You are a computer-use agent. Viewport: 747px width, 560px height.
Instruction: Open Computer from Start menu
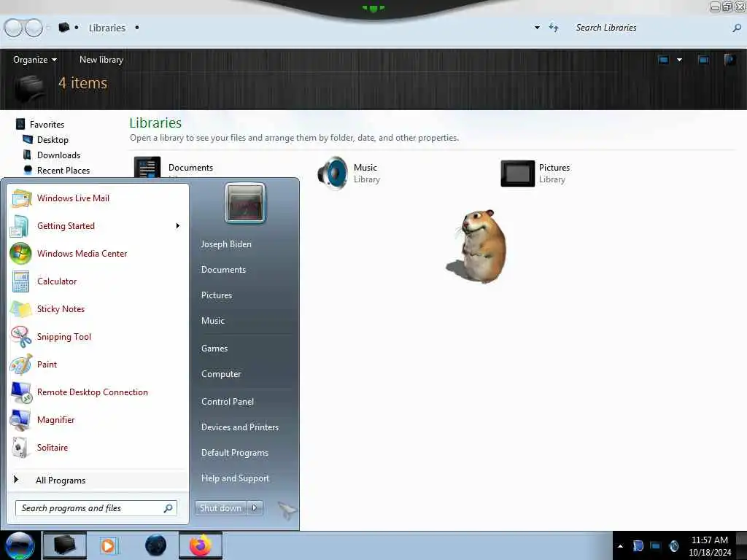[x=221, y=374]
